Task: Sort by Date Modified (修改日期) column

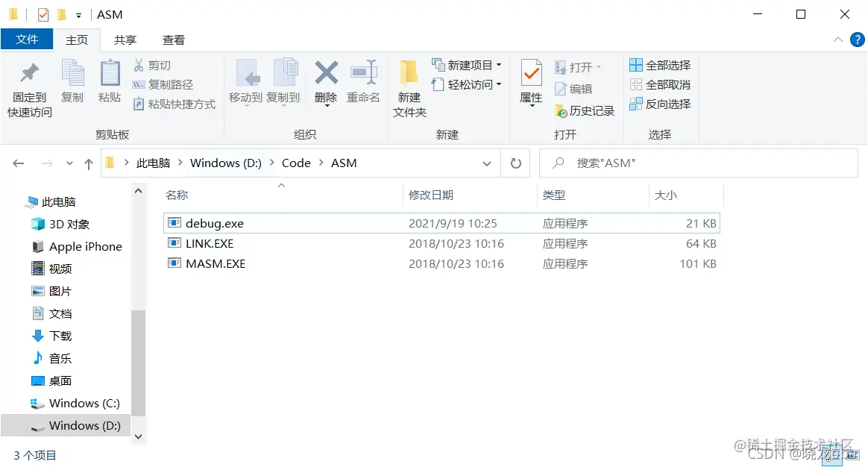Action: click(x=431, y=195)
